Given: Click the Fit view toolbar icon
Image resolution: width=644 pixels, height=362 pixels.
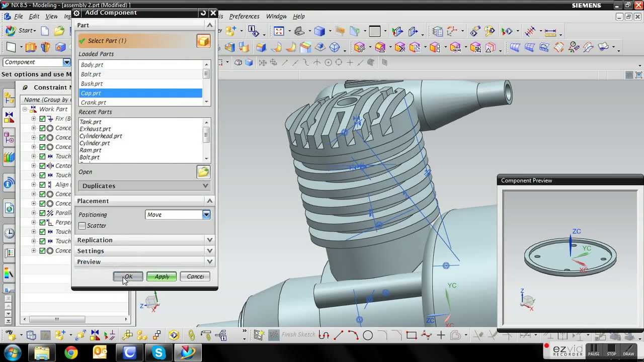Looking at the screenshot, I should [279, 31].
